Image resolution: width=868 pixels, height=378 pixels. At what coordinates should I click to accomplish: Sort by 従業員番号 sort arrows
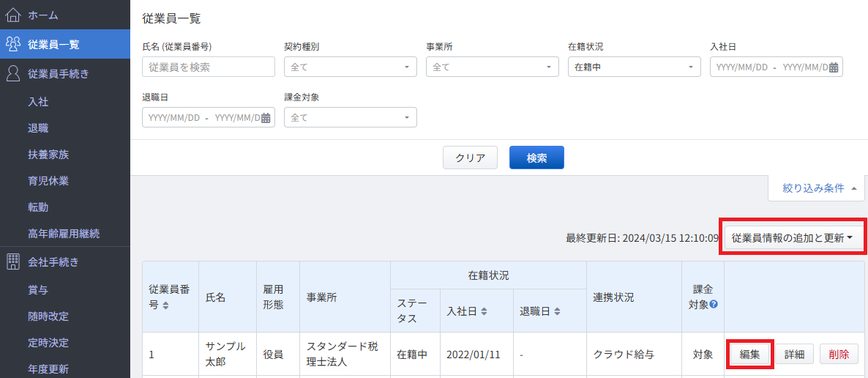[x=165, y=306]
